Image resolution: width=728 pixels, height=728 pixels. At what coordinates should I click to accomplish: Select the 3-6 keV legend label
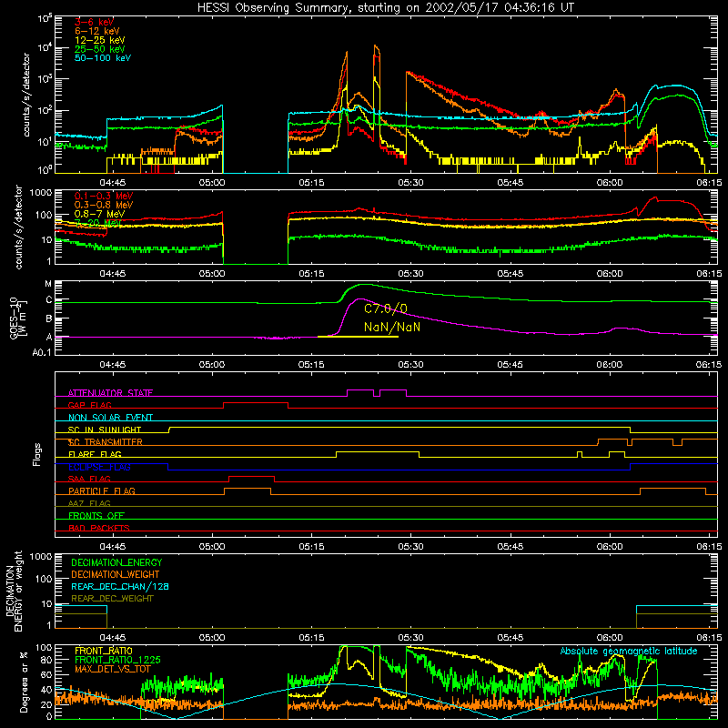pos(95,22)
